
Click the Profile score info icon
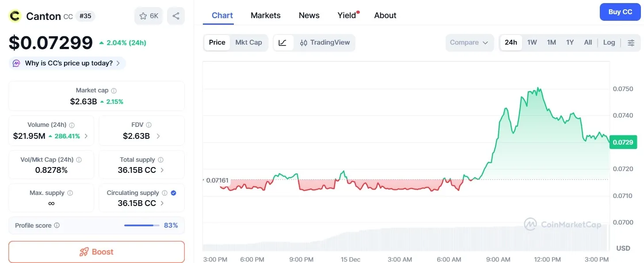click(x=57, y=225)
